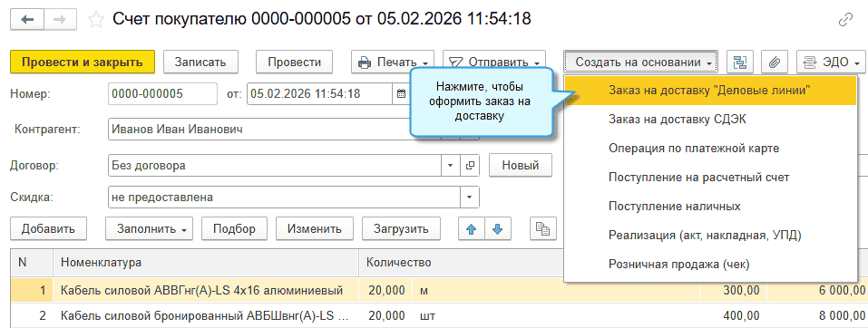Click the Договор field Без договора
This screenshot has width=868, height=328.
pos(275,166)
